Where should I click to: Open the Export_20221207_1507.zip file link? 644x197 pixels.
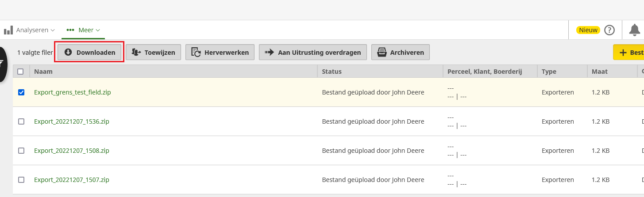[x=71, y=180]
